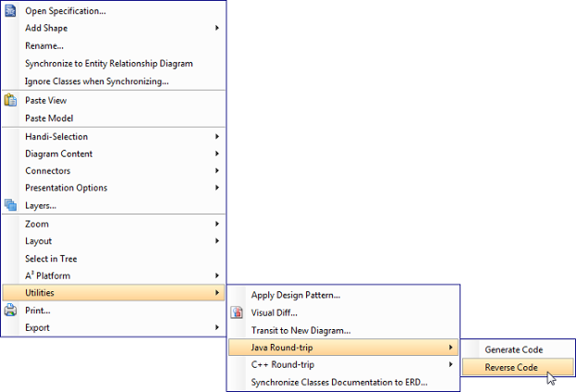Click the Zoom label

(37, 224)
